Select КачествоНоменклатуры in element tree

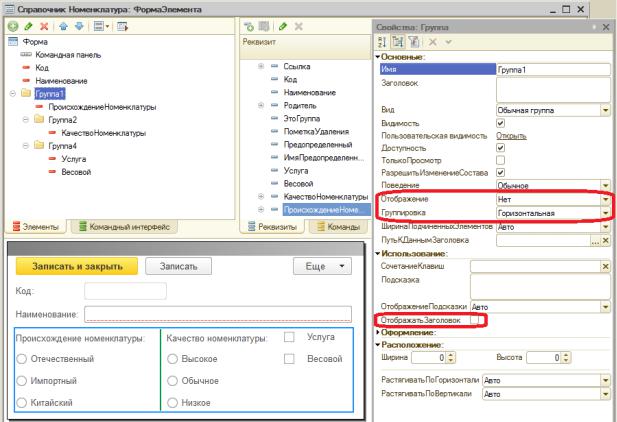pos(103,133)
